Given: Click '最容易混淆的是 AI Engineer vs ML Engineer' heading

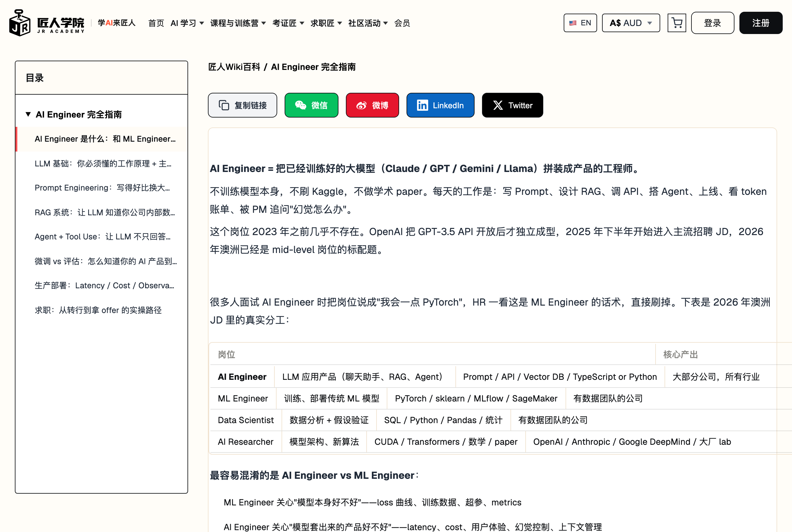Looking at the screenshot, I should (x=314, y=475).
